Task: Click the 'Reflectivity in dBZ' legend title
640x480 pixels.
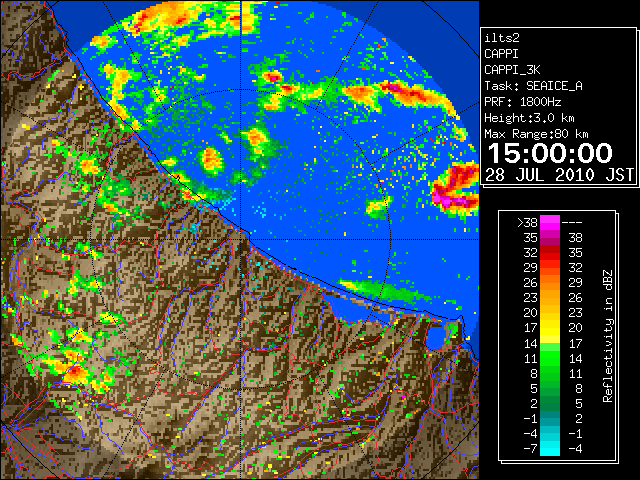Action: coord(608,336)
